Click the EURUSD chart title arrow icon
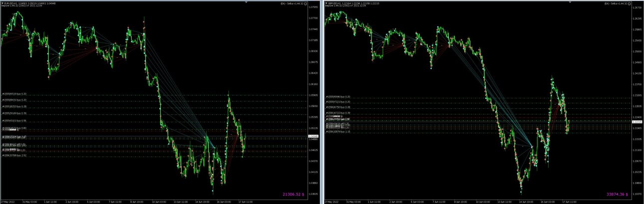 pos(1,2)
